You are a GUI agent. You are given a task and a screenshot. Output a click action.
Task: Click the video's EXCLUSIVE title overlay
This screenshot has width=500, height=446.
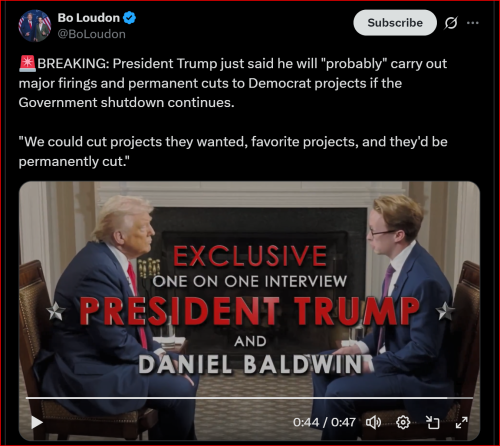[x=250, y=256]
